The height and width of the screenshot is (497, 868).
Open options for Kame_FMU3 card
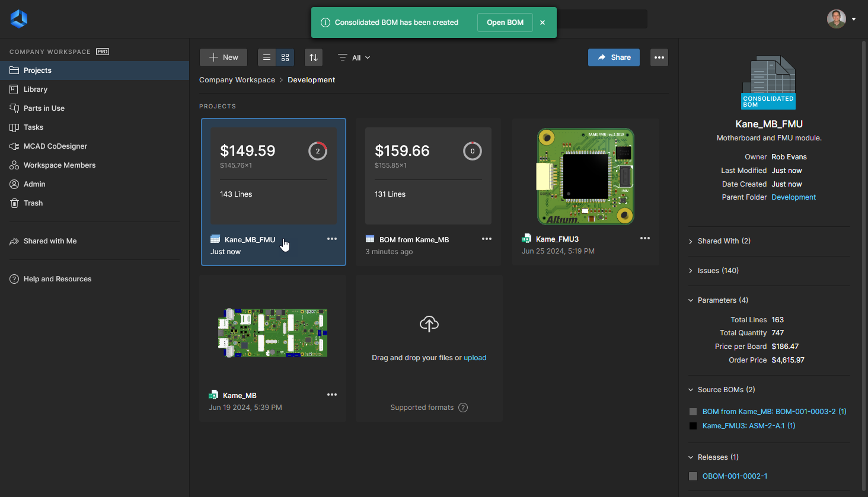coord(645,238)
